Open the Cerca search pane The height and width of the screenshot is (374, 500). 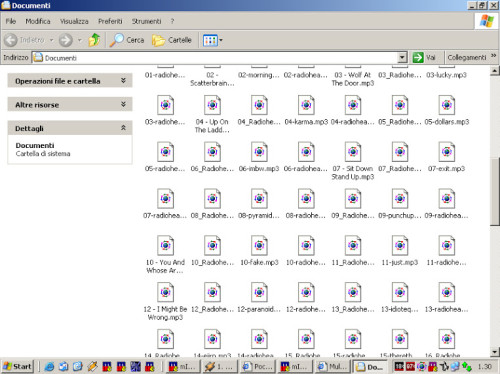[127, 40]
